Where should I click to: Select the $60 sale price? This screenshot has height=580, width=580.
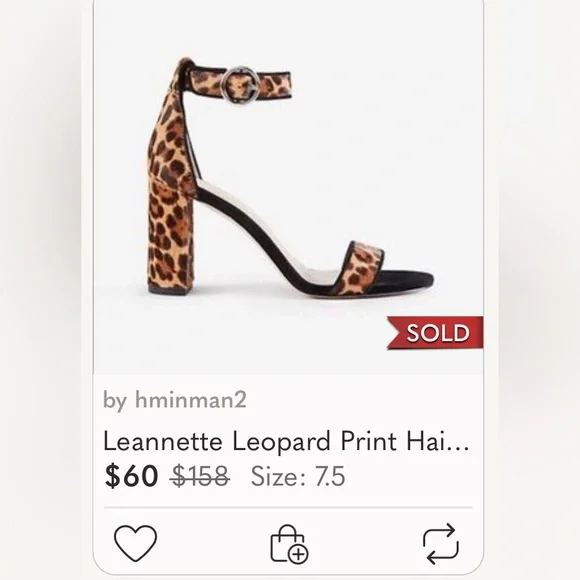coord(131,476)
